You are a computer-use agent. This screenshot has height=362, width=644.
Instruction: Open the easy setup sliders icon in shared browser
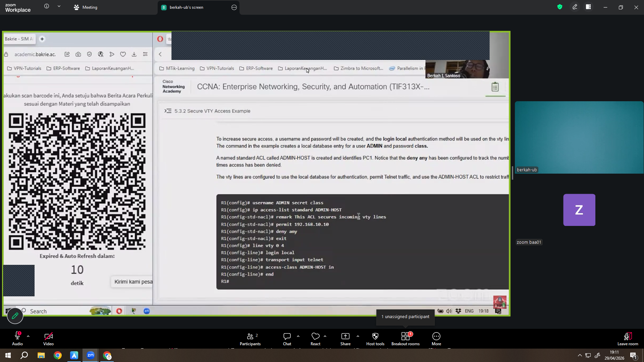click(x=145, y=54)
